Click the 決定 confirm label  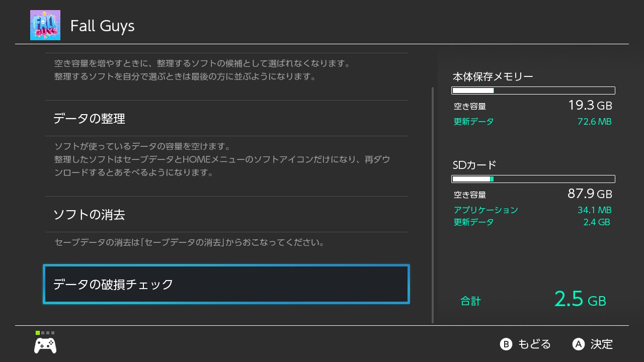pos(602,344)
